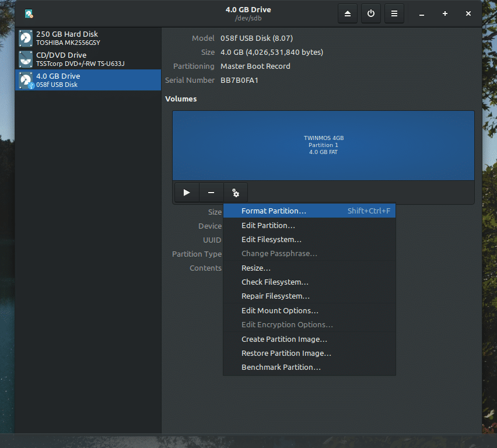The height and width of the screenshot is (448, 497).
Task: Choose Restore Partition Image menu entry
Action: coord(309,353)
